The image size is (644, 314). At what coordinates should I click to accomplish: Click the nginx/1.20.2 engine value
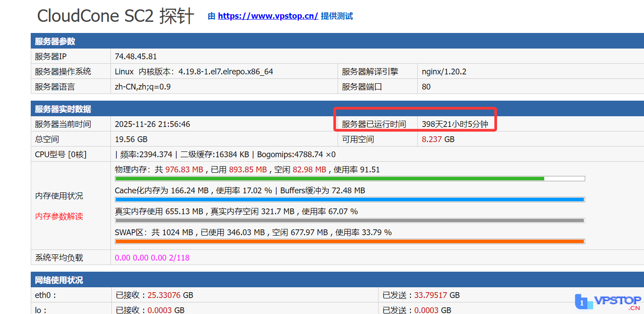click(444, 72)
